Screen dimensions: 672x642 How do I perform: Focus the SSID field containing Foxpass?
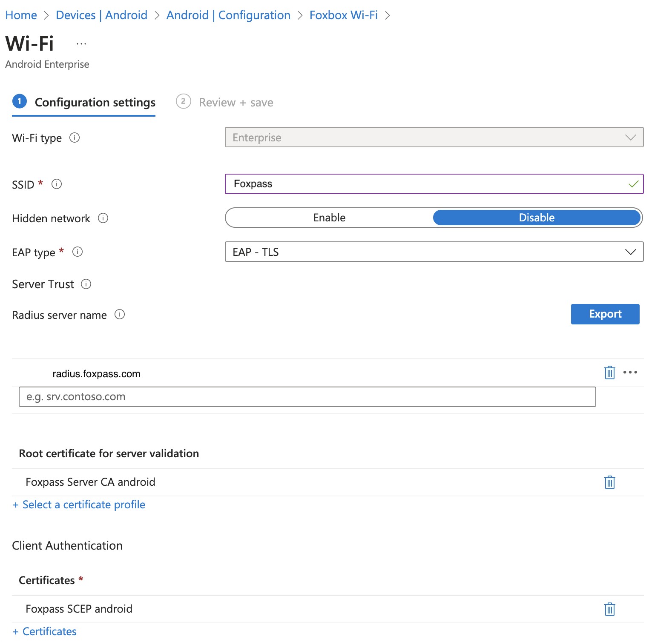pos(434,184)
